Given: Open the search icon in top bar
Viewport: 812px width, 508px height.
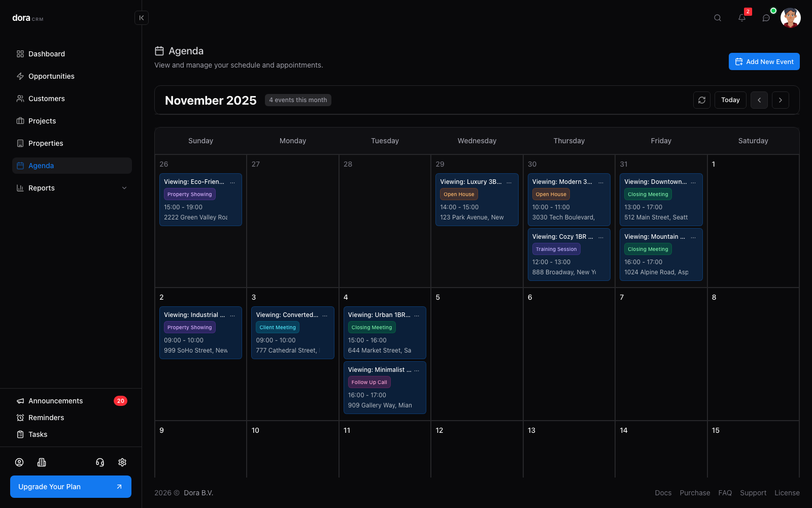Looking at the screenshot, I should (718, 18).
